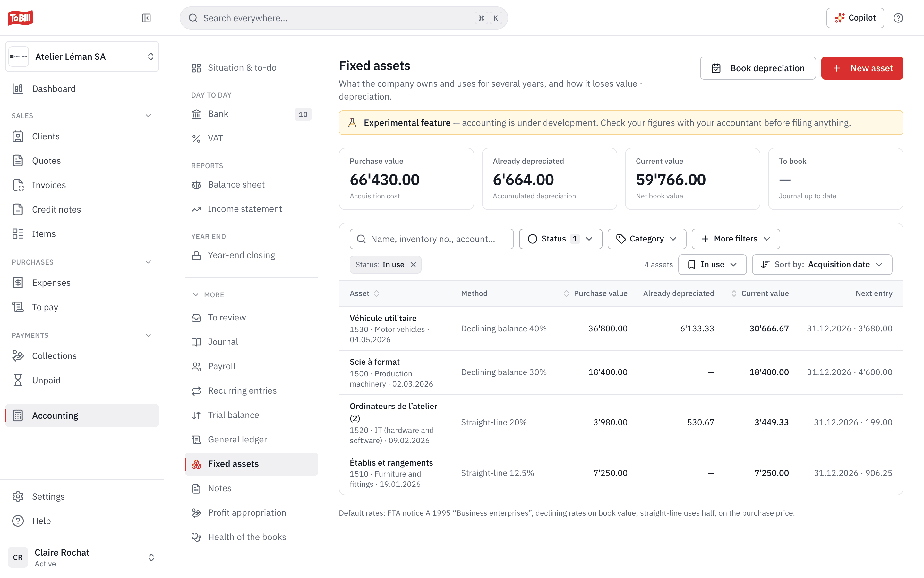This screenshot has width=924, height=578.
Task: Sort table by Asset column
Action: (364, 293)
